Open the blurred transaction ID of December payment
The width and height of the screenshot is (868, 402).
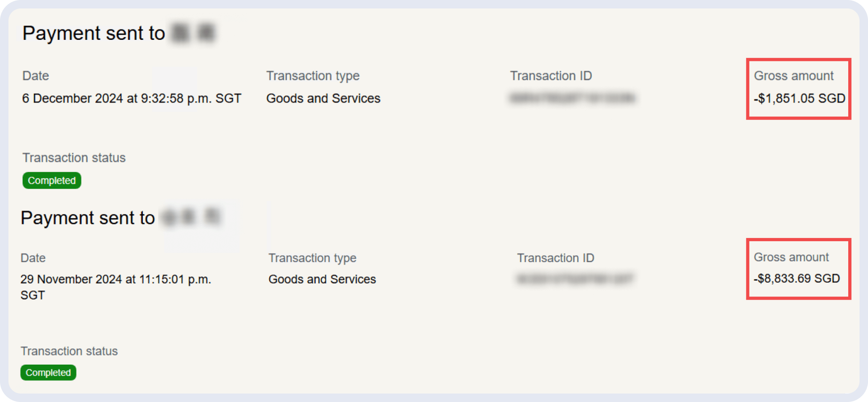(x=572, y=98)
